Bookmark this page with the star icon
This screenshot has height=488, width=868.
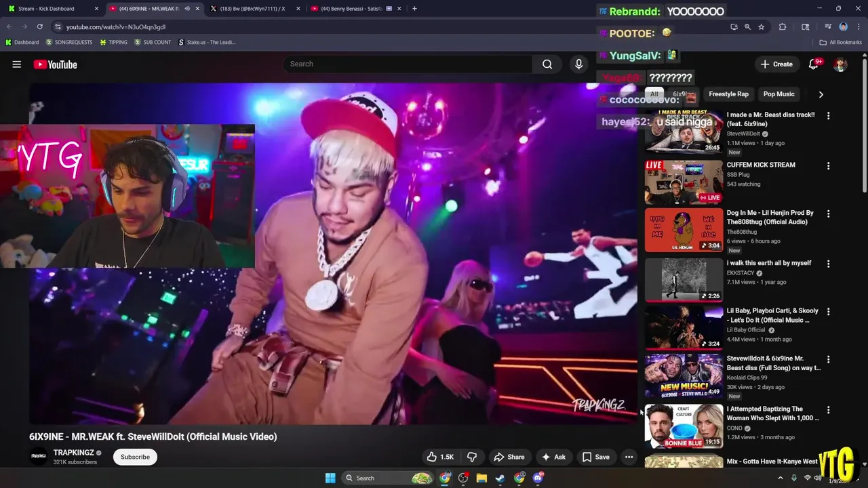(762, 26)
